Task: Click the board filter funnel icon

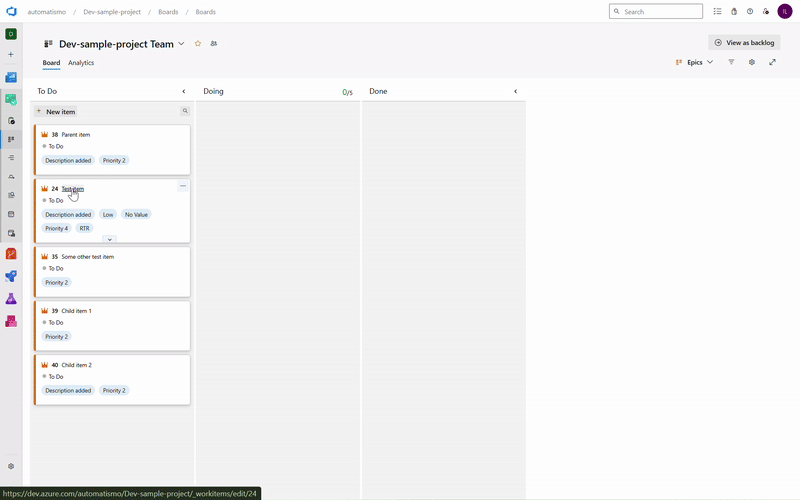Action: (x=731, y=62)
